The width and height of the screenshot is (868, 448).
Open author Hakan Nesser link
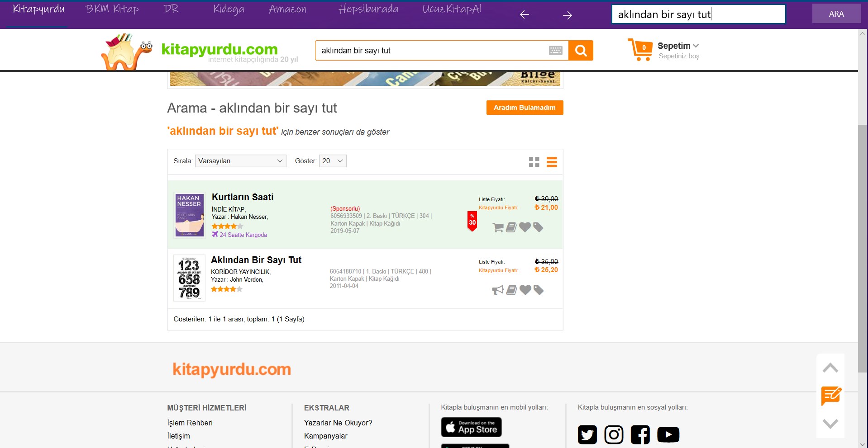249,217
